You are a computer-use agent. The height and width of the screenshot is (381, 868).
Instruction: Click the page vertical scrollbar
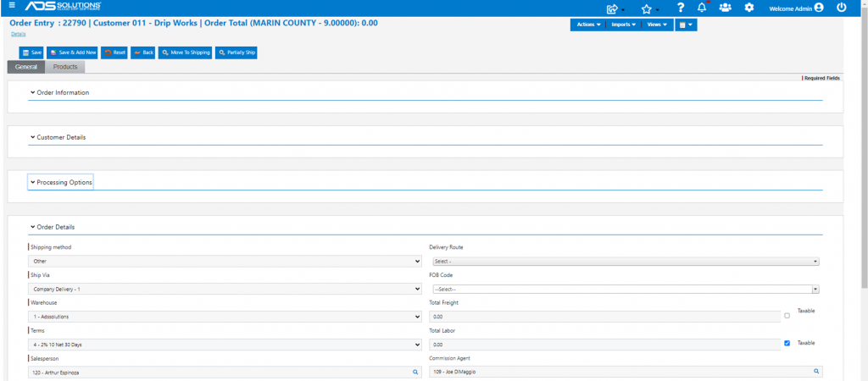tap(864, 149)
